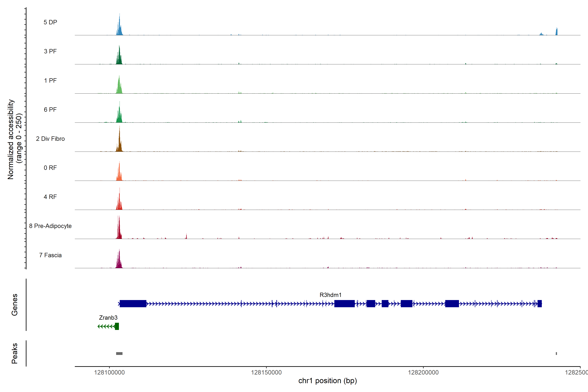The width and height of the screenshot is (588, 392).
Task: Click the 8 Pre-Adipocyte track label
Action: [x=50, y=226]
